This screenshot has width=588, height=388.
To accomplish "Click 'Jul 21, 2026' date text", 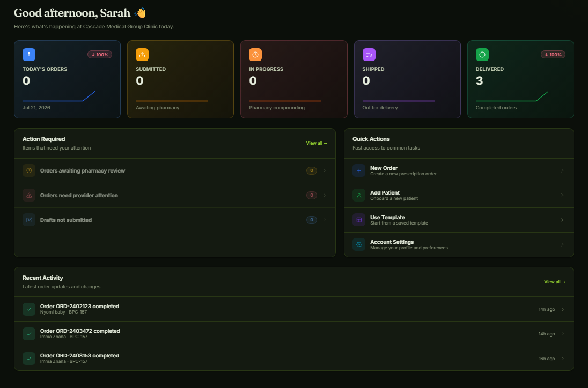I will point(36,108).
